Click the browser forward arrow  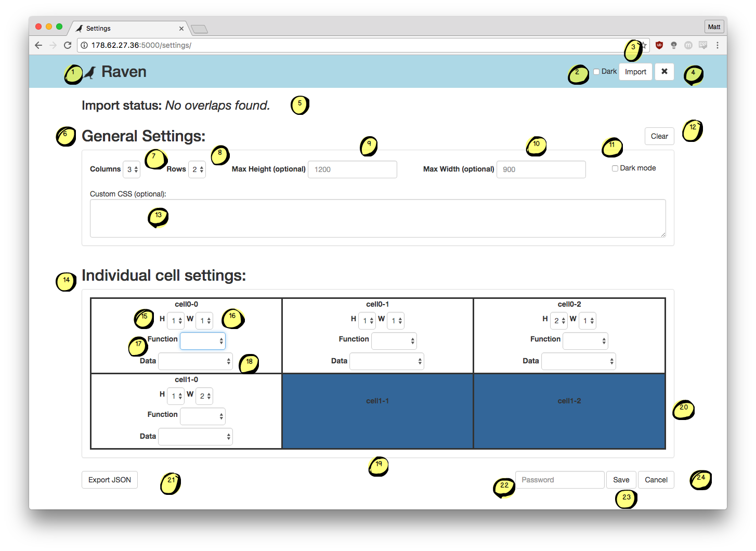coord(53,45)
